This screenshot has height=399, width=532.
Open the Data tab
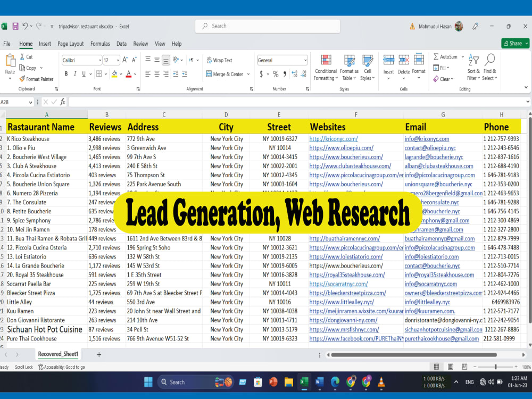point(121,44)
